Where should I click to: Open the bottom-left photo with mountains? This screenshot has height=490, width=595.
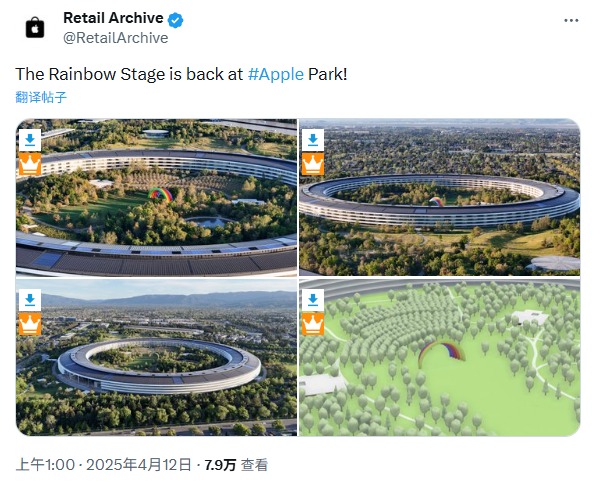point(156,357)
